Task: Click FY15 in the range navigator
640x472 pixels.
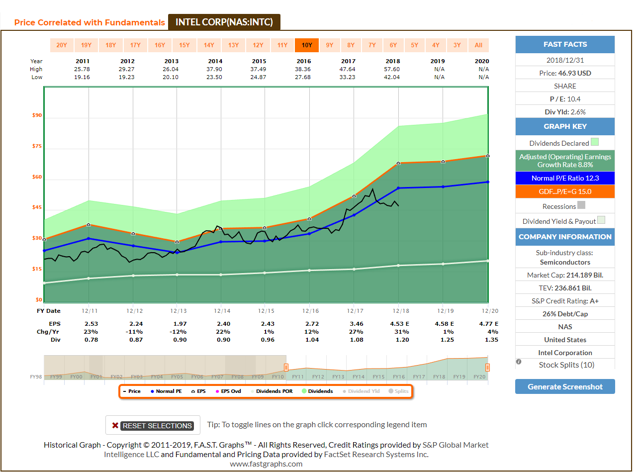Action: point(378,376)
